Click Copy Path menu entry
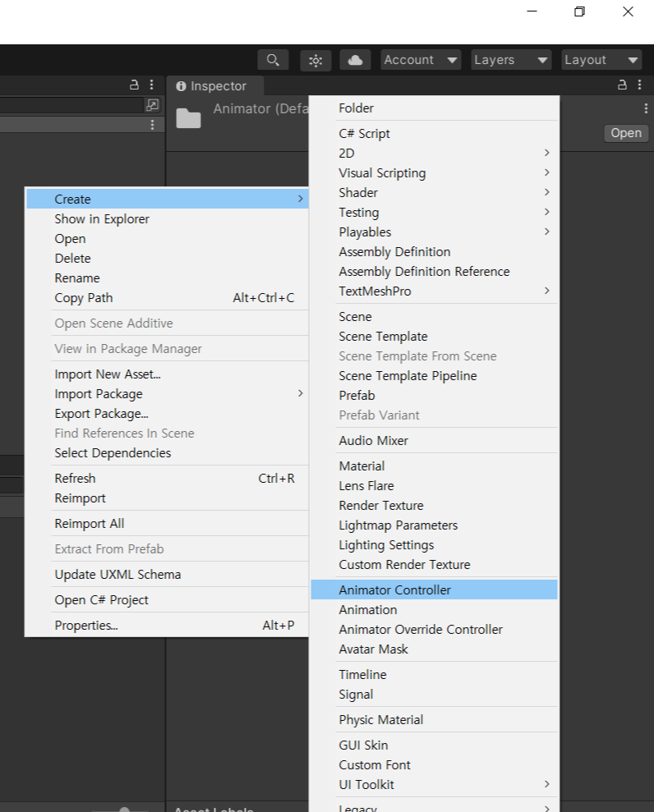 point(168,298)
